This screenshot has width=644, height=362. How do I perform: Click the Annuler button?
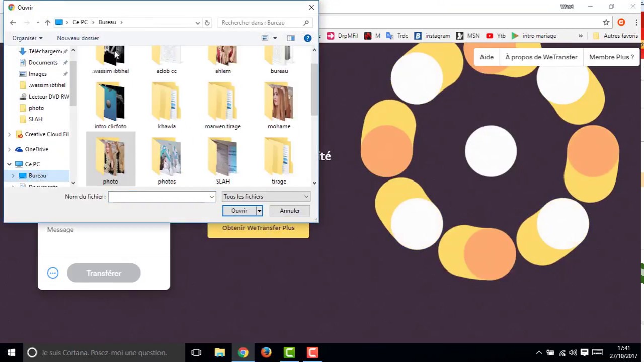pos(290,211)
